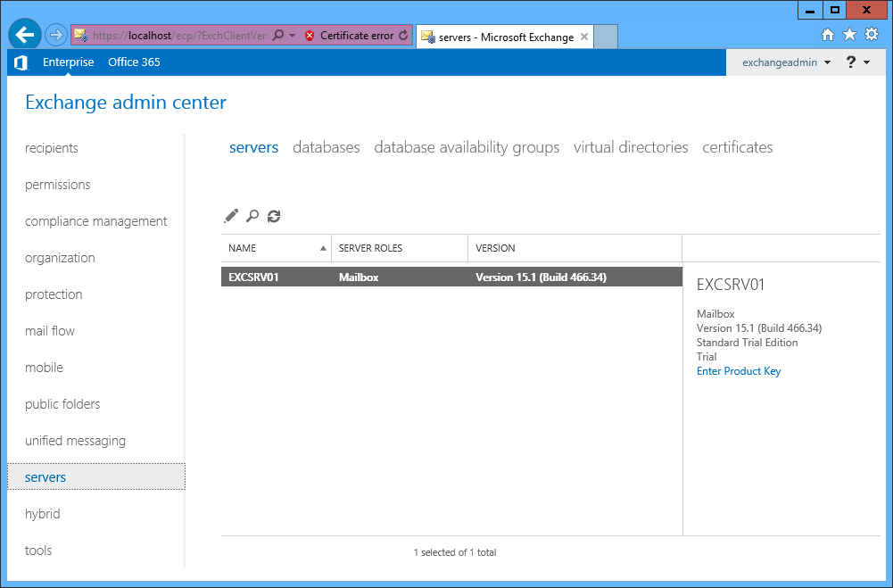Open hybrid in the left navigation
Image resolution: width=893 pixels, height=588 pixels.
[x=42, y=514]
